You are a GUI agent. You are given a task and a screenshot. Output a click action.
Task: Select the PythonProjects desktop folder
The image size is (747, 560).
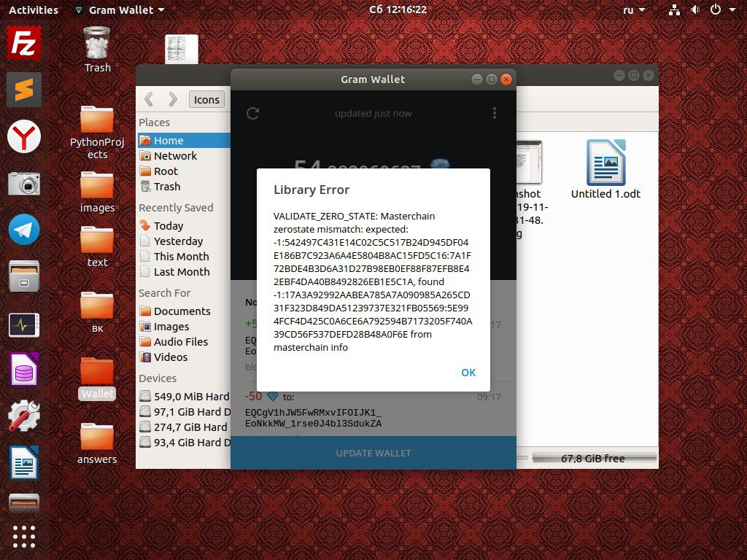pyautogui.click(x=97, y=132)
